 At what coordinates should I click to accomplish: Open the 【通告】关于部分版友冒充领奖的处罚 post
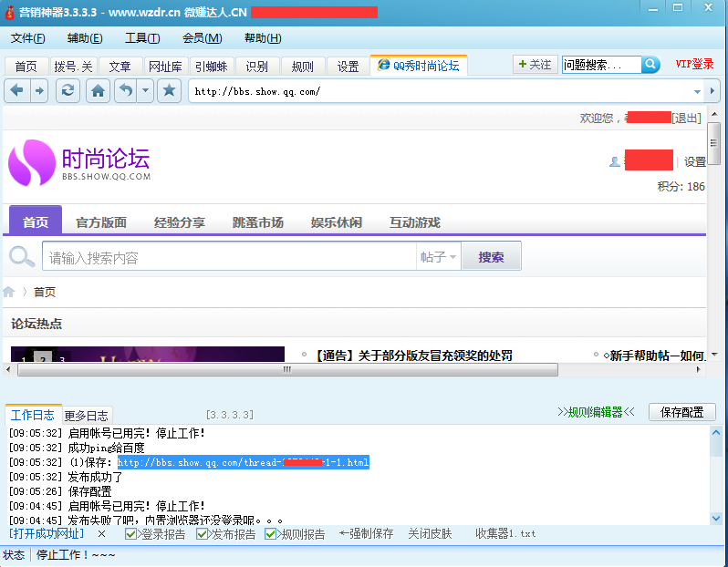point(413,356)
